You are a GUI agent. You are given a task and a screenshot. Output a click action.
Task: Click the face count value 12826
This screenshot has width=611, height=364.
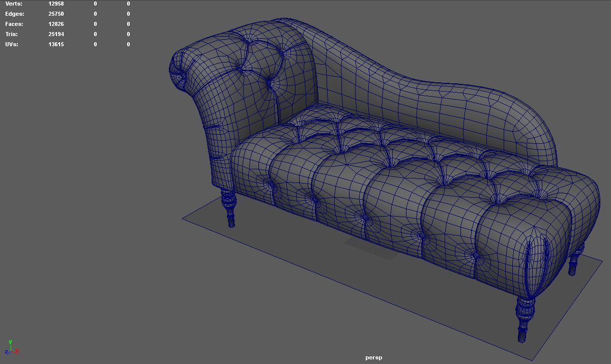point(56,24)
